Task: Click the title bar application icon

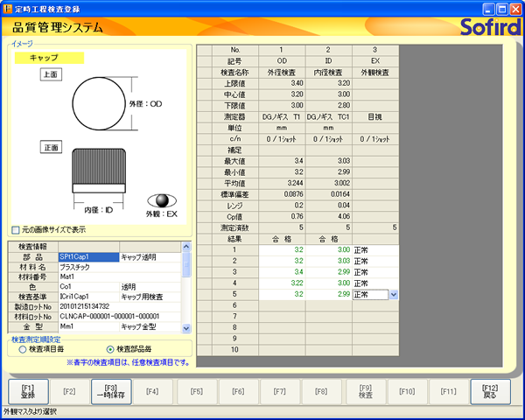Action: click(8, 7)
